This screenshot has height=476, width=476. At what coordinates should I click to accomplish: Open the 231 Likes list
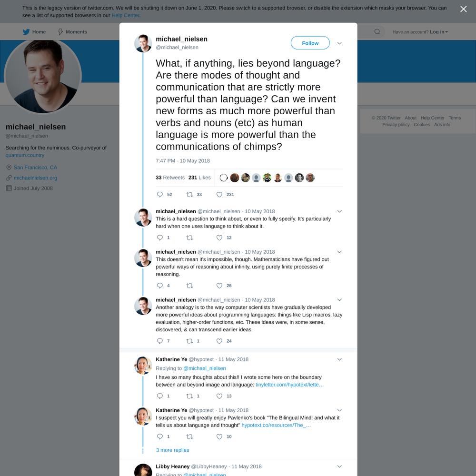point(199,178)
